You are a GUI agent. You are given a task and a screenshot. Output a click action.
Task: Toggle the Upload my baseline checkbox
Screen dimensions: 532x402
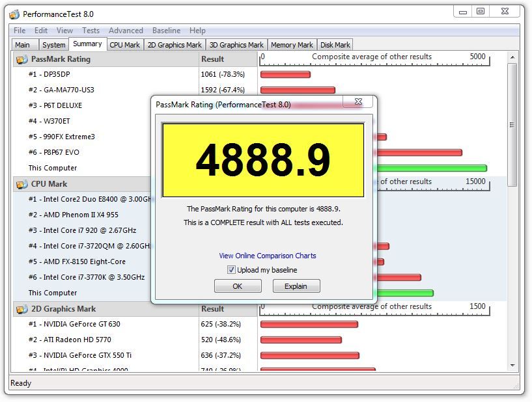(231, 270)
